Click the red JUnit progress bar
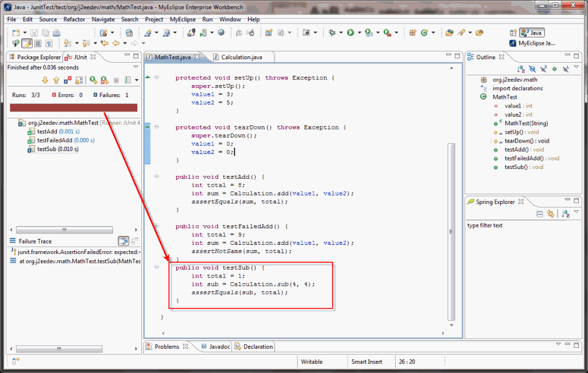Screen dimensions: 588x373 pyautogui.click(x=73, y=107)
